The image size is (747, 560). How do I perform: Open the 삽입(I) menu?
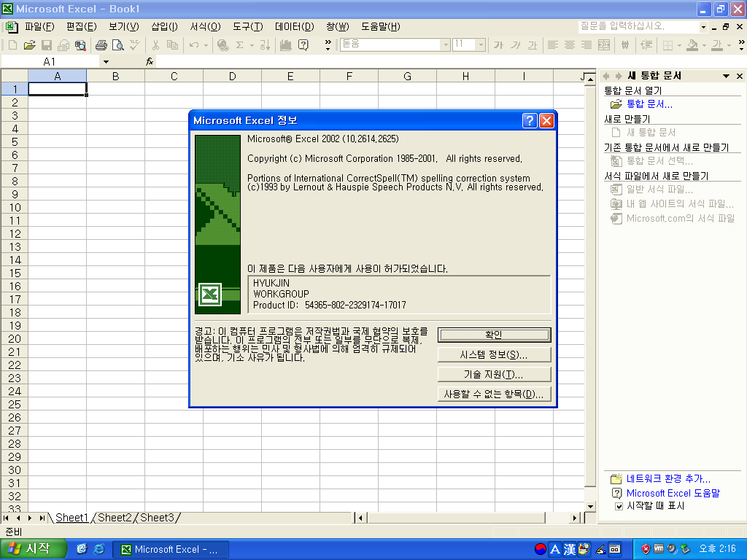tap(164, 27)
